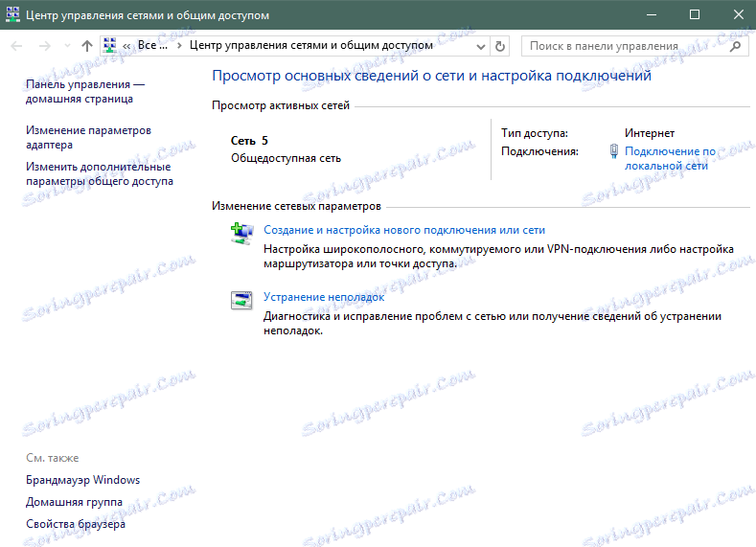Click the double chevron breadcrumb overflow

[x=126, y=46]
